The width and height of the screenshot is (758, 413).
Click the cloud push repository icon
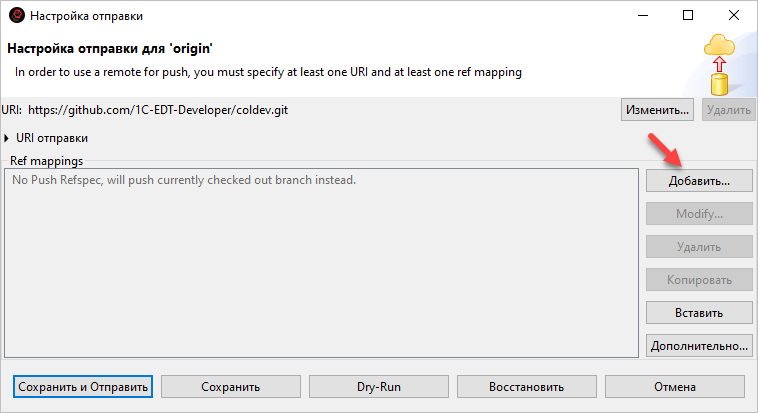[x=718, y=66]
